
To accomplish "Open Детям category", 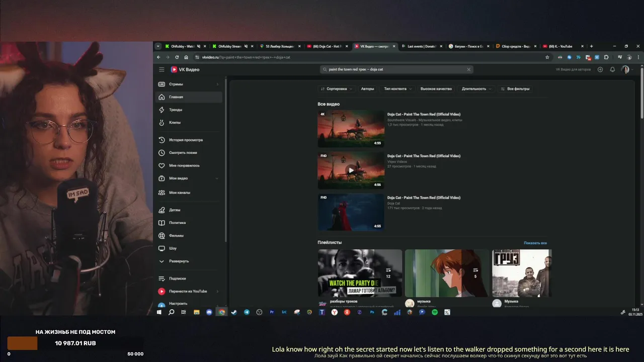I will coord(189,210).
